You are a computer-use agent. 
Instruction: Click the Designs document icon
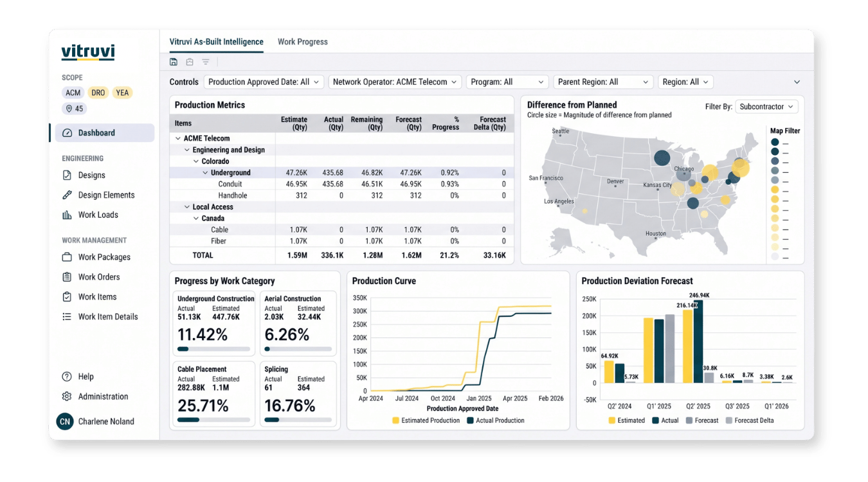67,175
